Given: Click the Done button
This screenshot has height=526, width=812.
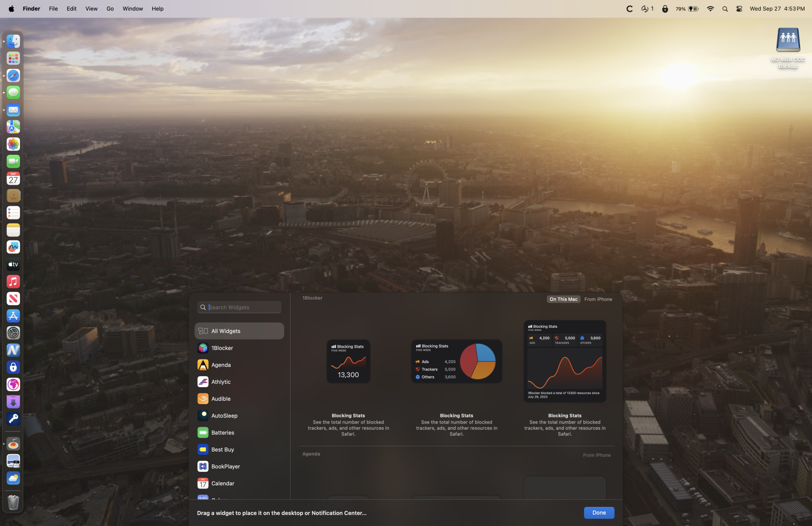Looking at the screenshot, I should tap(599, 513).
